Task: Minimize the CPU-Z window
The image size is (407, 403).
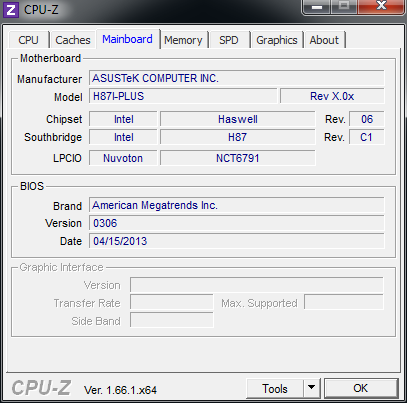Action: pos(316,7)
